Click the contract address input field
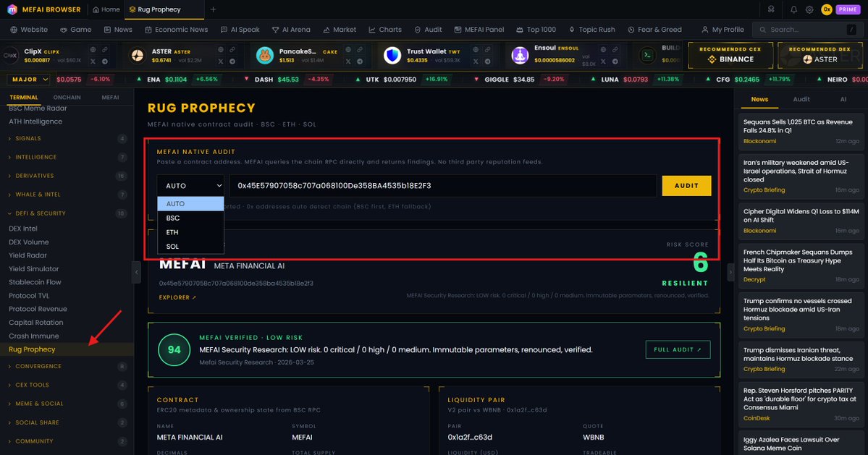868x455 pixels. [443, 186]
